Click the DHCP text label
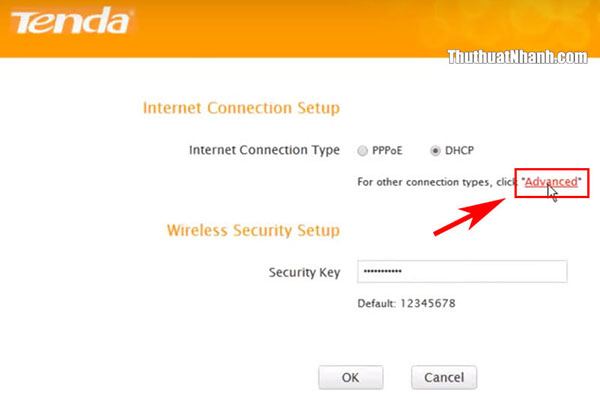Image resolution: width=600 pixels, height=415 pixels. click(459, 151)
